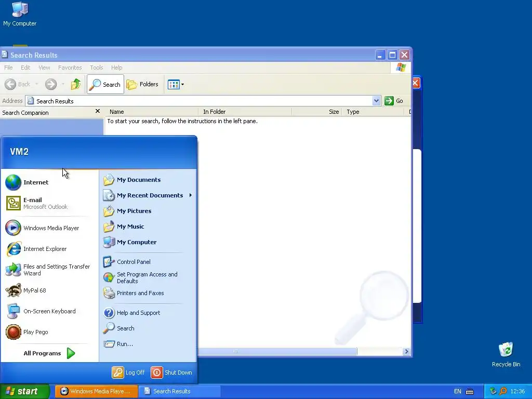Click the Up folder toolbar icon

pos(76,84)
